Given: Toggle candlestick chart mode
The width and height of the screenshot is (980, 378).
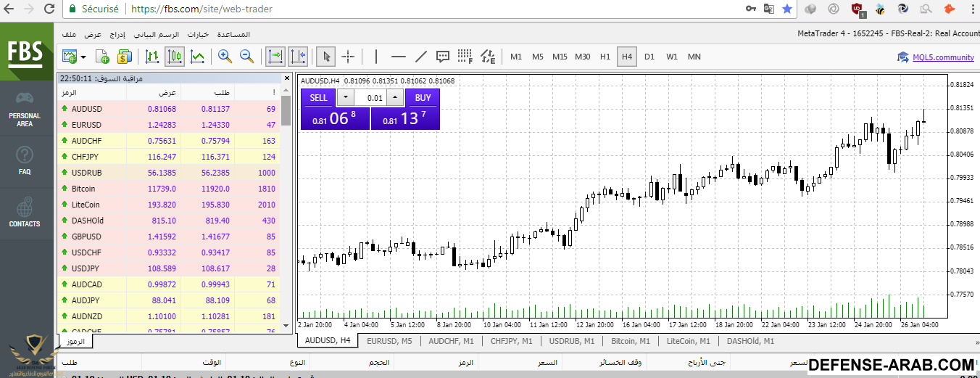Looking at the screenshot, I should 175,57.
